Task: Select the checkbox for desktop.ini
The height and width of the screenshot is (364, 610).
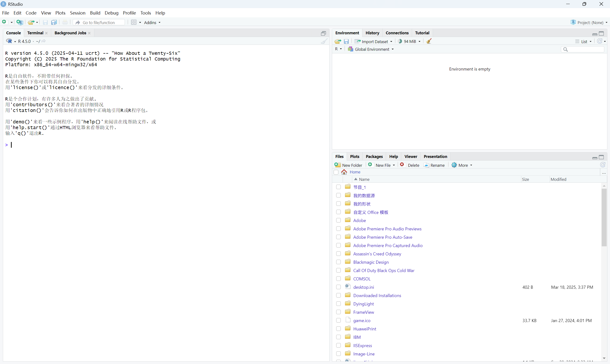Action: click(339, 287)
